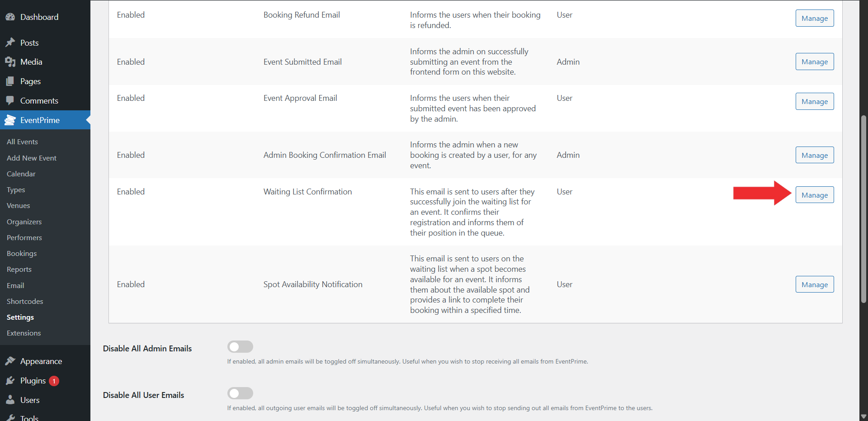The height and width of the screenshot is (421, 868).
Task: Manage the Spot Availability Notification email
Action: tap(814, 284)
